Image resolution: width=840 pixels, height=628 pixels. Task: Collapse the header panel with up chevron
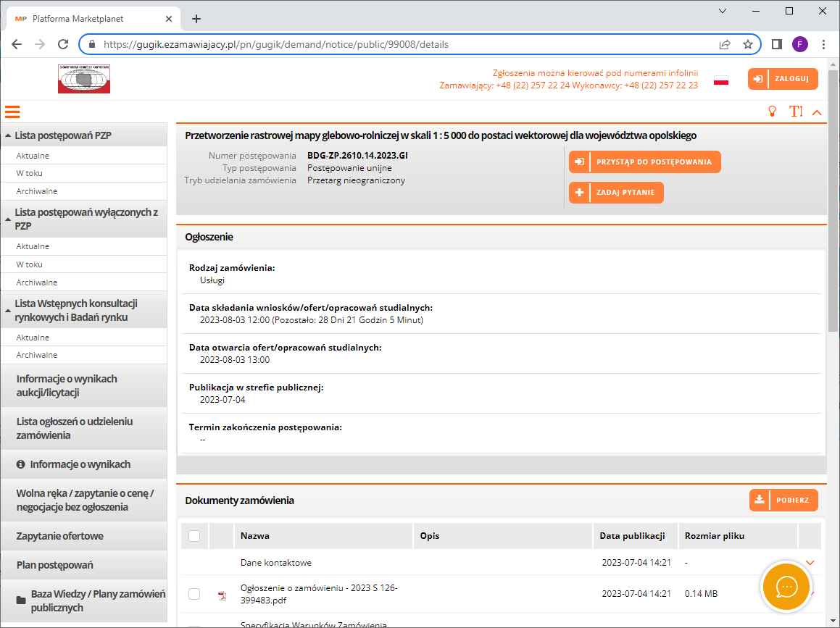coord(817,112)
